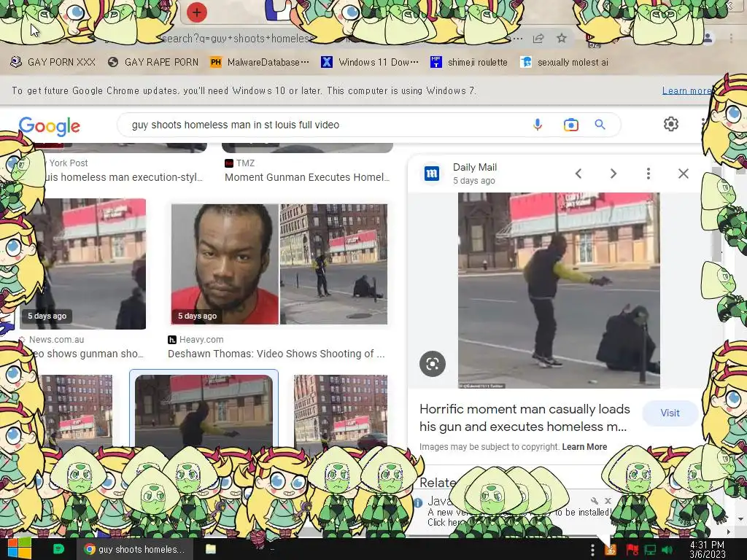Open search by image camera icon
The image size is (747, 560).
point(570,125)
